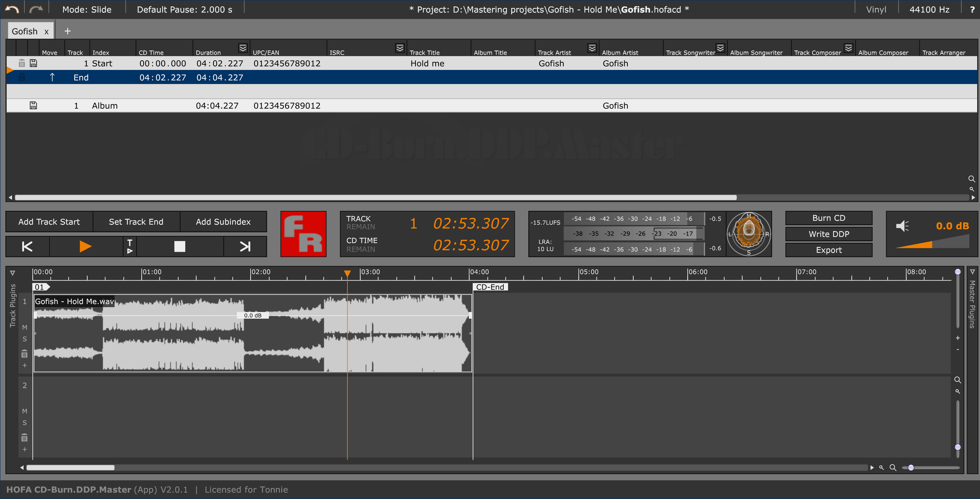Add item with plus icon in lane 1
The width and height of the screenshot is (980, 499).
tap(24, 365)
